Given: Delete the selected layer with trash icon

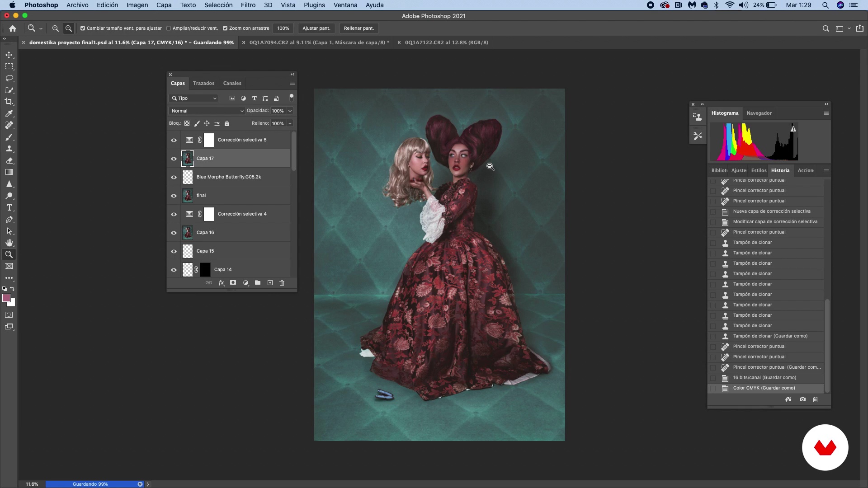Looking at the screenshot, I should pos(282,283).
